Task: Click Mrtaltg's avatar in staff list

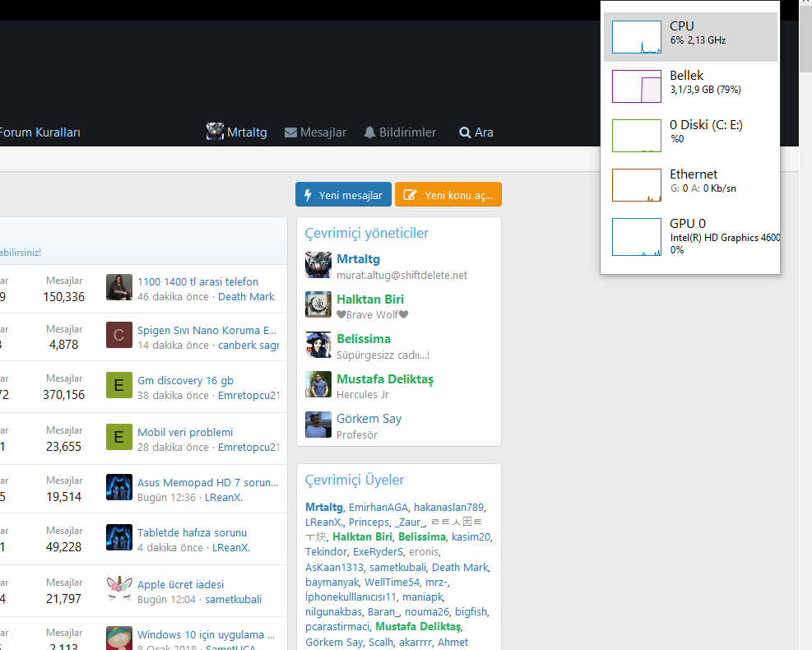Action: (x=318, y=265)
